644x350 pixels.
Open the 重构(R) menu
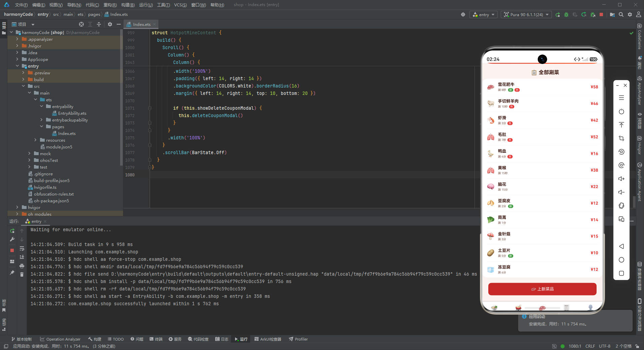coord(110,5)
